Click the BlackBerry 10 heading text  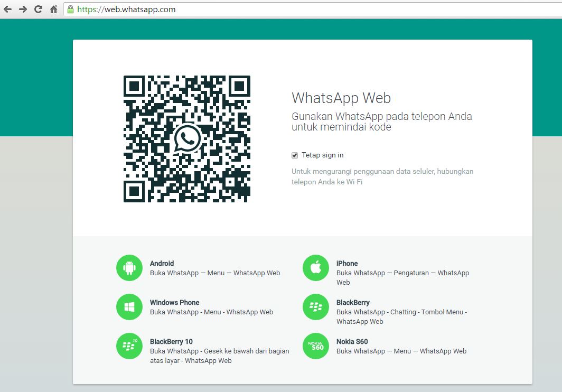(171, 341)
